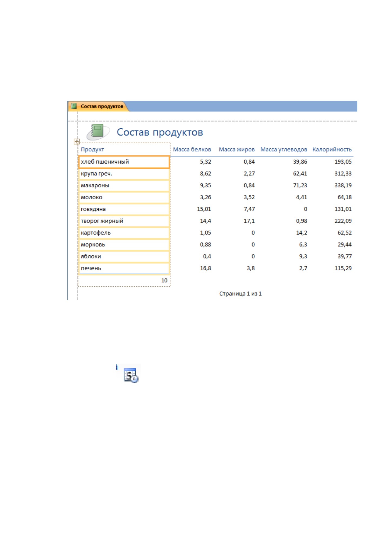Select the Масса жиров column header
The width and height of the screenshot is (392, 555).
pos(237,149)
